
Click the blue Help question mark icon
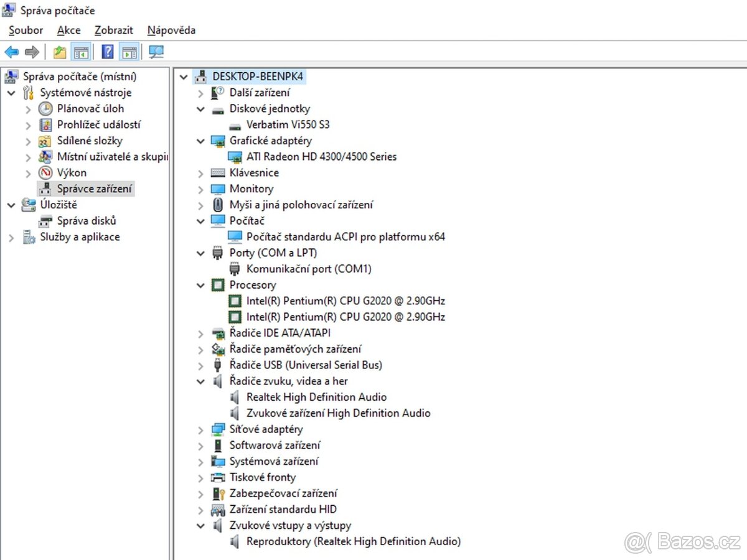(x=108, y=52)
